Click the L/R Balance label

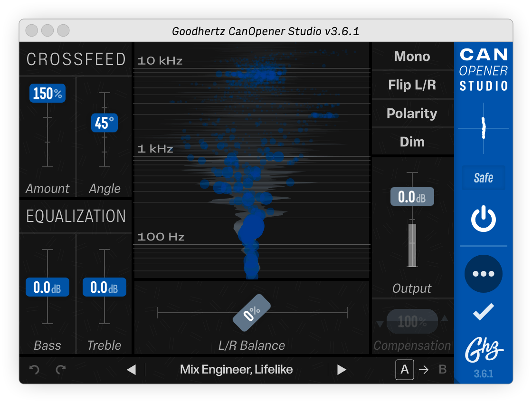[x=252, y=345]
